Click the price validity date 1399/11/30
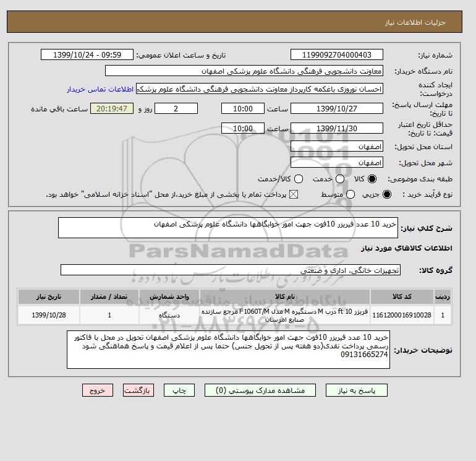The width and height of the screenshot is (476, 461). pos(337,128)
